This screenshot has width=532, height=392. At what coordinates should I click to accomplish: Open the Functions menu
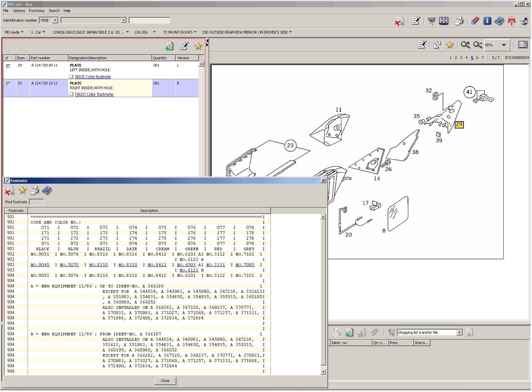pyautogui.click(x=37, y=11)
